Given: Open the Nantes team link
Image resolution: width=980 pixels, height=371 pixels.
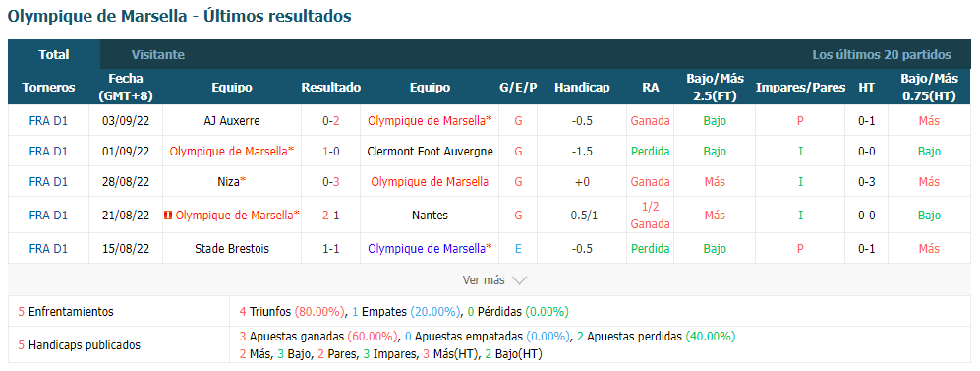Looking at the screenshot, I should click(430, 216).
